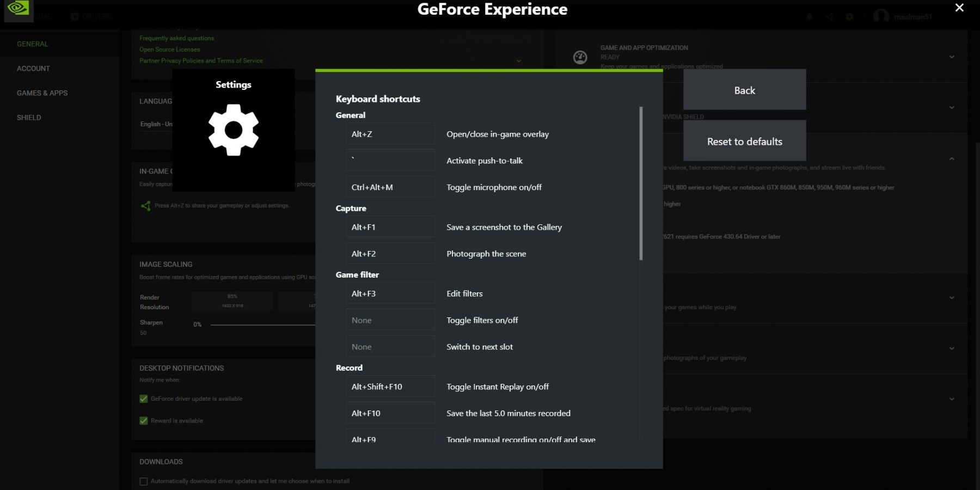Edit the Alt+F1 screenshot shortcut field
980x490 pixels.
pos(390,227)
